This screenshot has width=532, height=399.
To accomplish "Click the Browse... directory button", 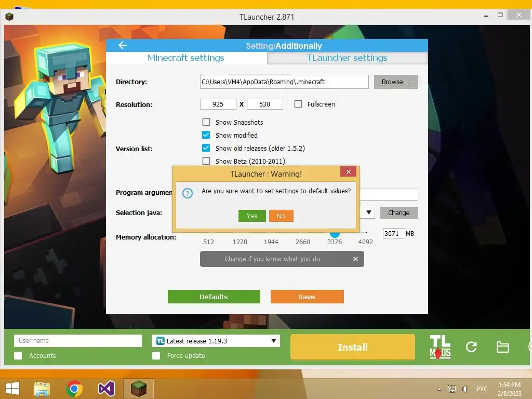I will click(x=395, y=82).
